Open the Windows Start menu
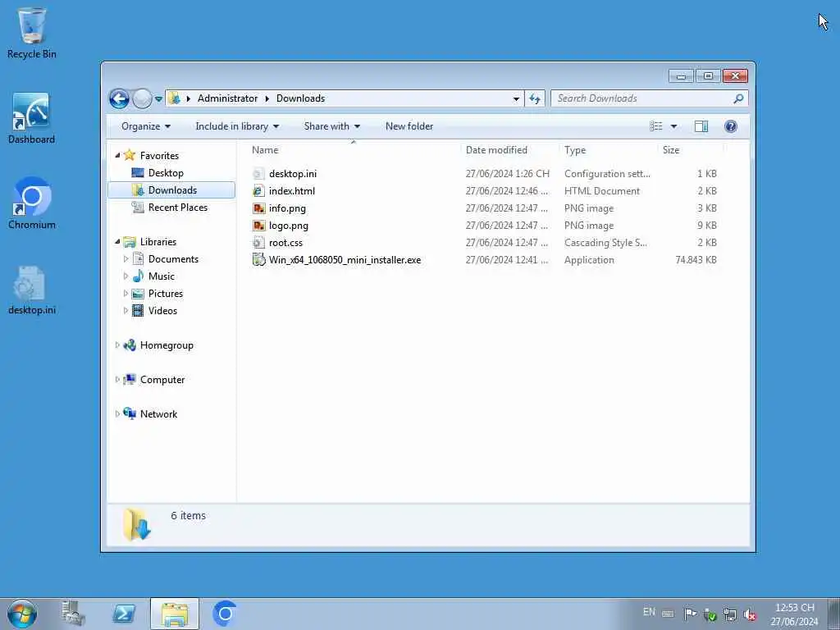 (22, 614)
